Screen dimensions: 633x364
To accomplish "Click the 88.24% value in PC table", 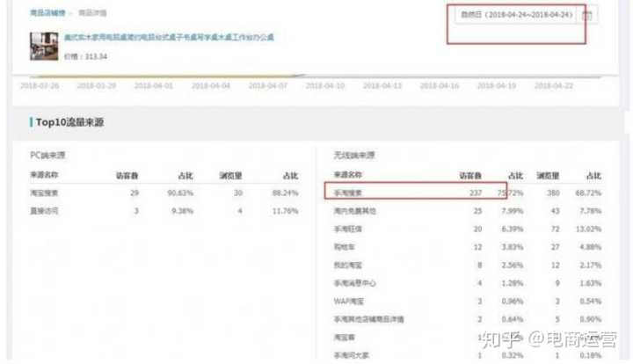I will (x=286, y=193).
